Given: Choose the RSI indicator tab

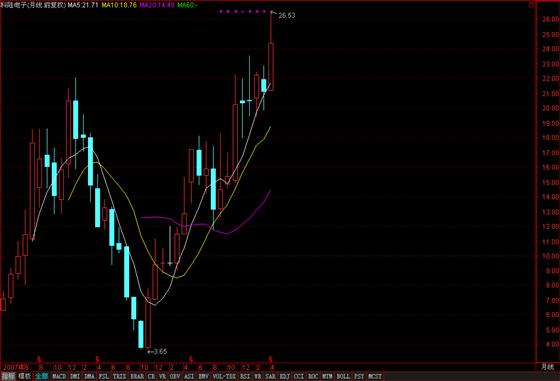Looking at the screenshot, I should point(245,376).
